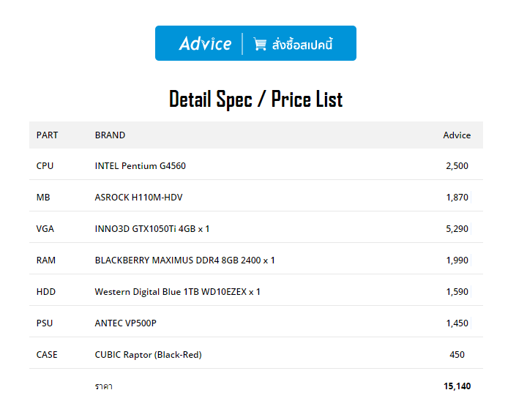This screenshot has width=527, height=420.
Task: Click the VGA part label
Action: click(x=45, y=229)
